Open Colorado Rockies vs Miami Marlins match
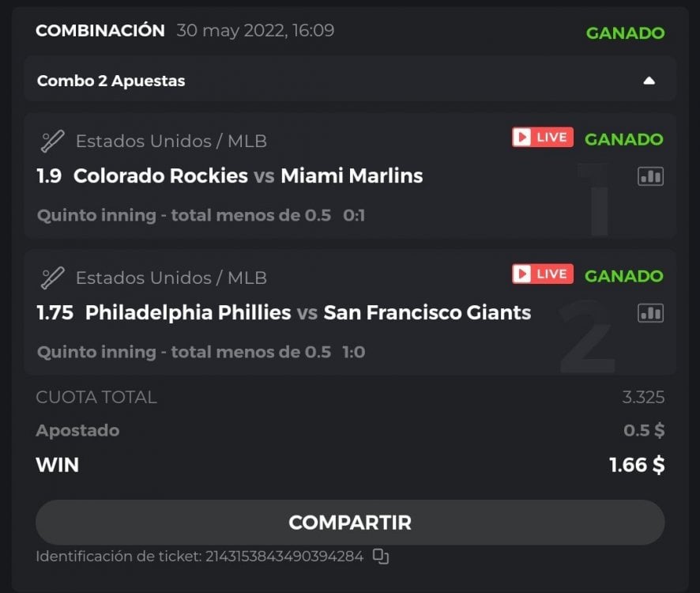This screenshot has width=700, height=593. 248,176
